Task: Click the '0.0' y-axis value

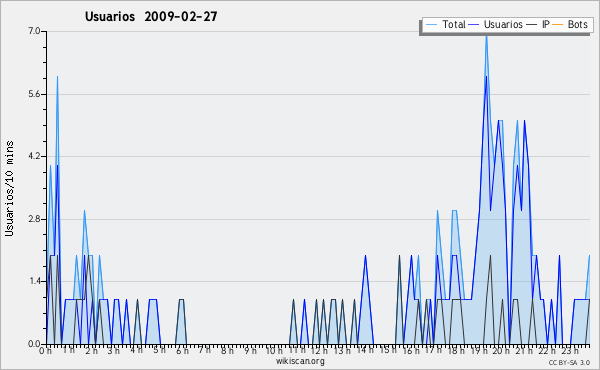Action: [x=34, y=344]
